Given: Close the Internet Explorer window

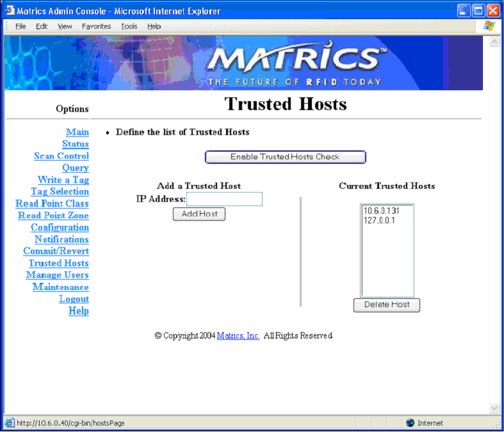Looking at the screenshot, I should coord(493,11).
